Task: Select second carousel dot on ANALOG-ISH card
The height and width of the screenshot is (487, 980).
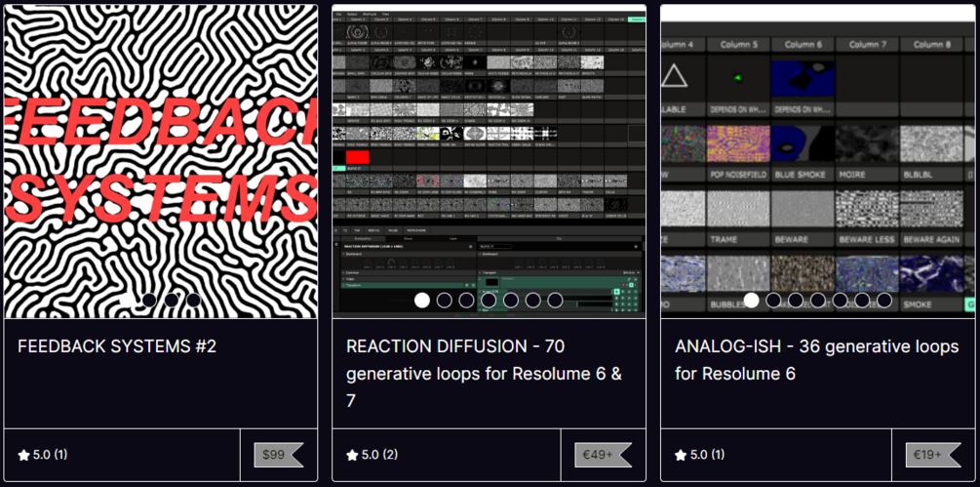Action: tap(773, 300)
